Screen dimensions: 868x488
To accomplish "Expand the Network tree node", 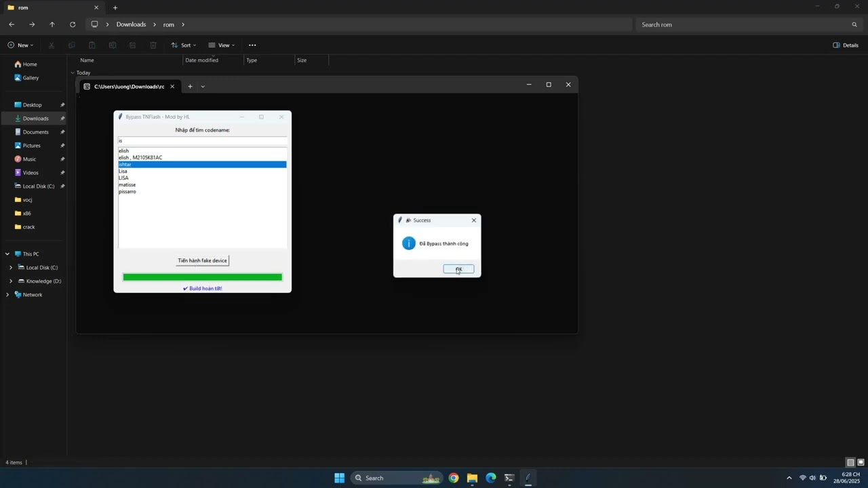I will [7, 295].
